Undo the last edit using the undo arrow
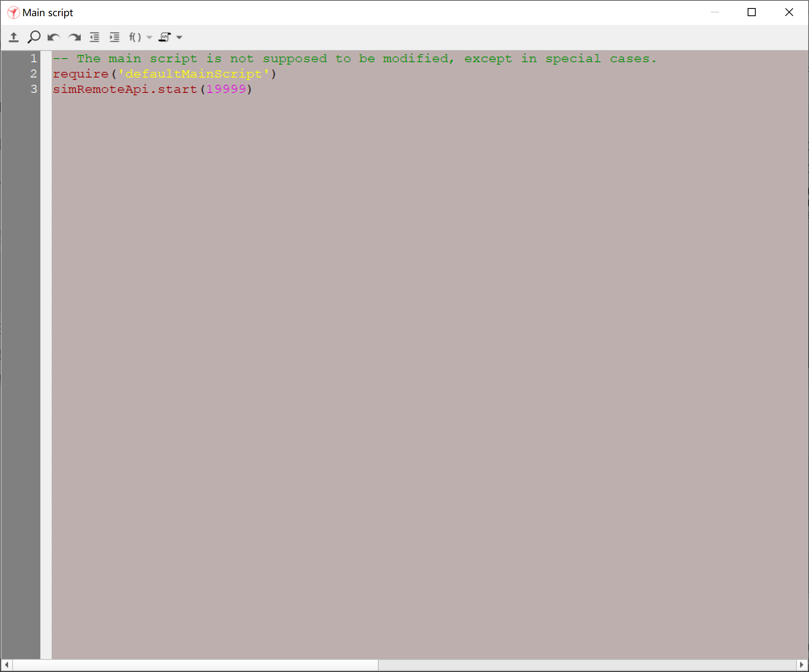The image size is (809, 672). [54, 37]
